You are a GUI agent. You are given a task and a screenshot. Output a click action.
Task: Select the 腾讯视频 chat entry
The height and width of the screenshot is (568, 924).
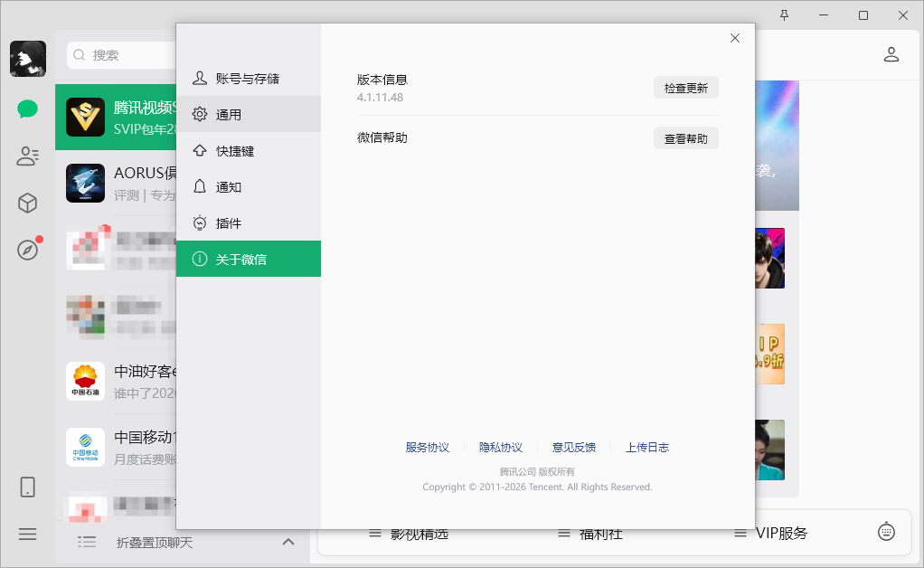point(116,118)
